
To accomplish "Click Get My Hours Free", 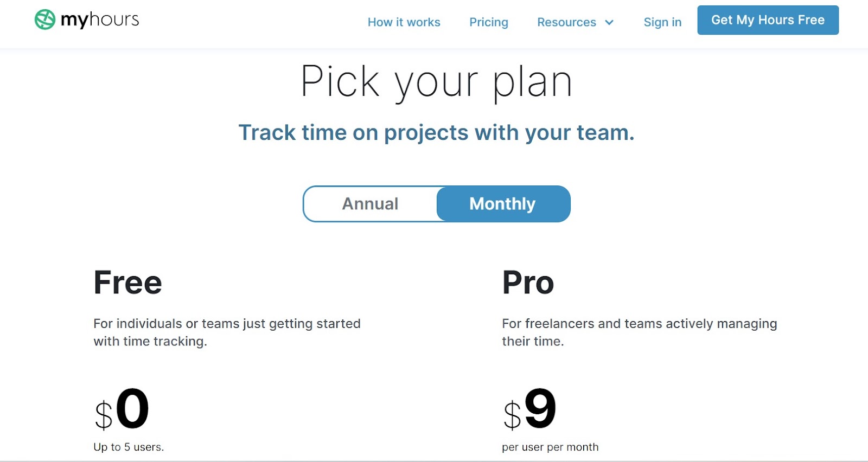I will pyautogui.click(x=767, y=20).
